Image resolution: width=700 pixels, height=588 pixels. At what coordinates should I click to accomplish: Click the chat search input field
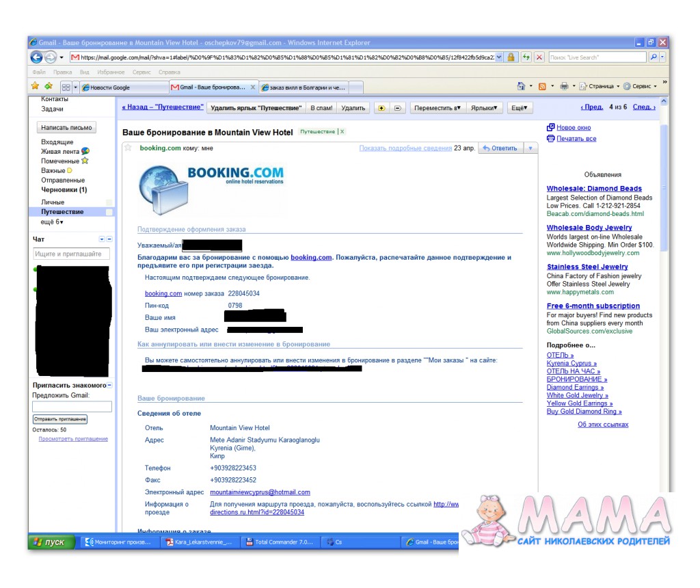[x=71, y=254]
